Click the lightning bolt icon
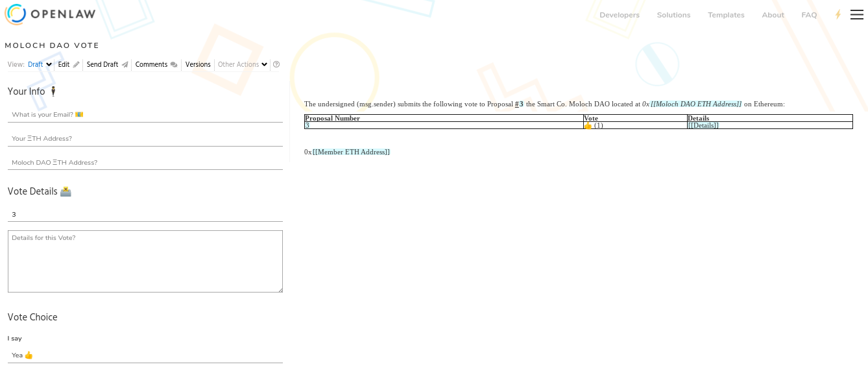This screenshot has height=371, width=868. click(x=838, y=15)
